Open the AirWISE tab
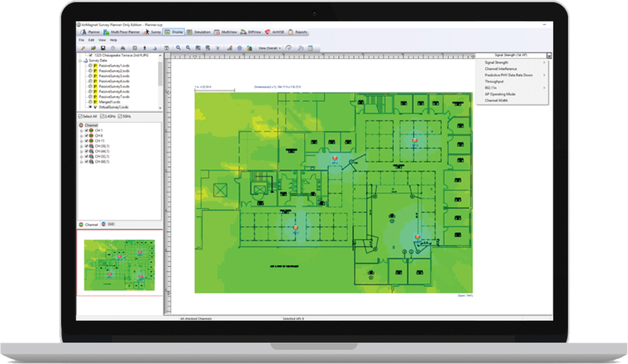 (275, 32)
